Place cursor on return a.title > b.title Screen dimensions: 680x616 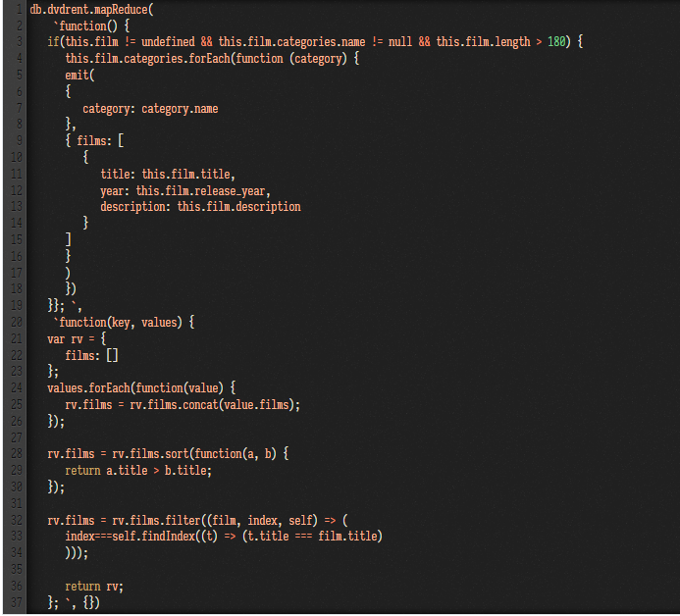pyautogui.click(x=138, y=471)
